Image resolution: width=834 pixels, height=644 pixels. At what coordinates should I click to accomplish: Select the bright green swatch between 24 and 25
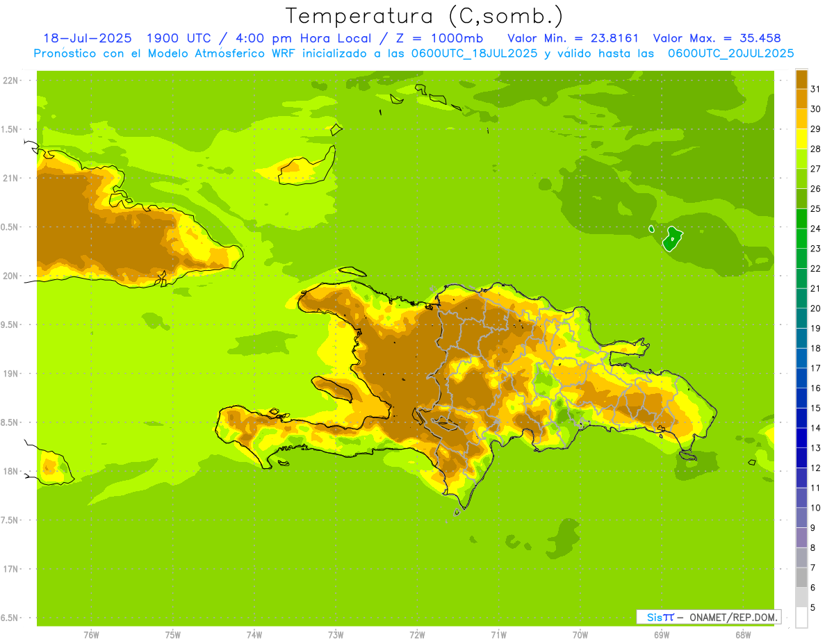pyautogui.click(x=801, y=219)
